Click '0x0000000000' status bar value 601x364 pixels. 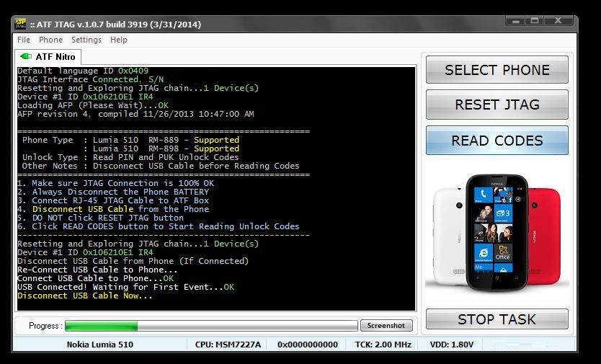coord(308,345)
